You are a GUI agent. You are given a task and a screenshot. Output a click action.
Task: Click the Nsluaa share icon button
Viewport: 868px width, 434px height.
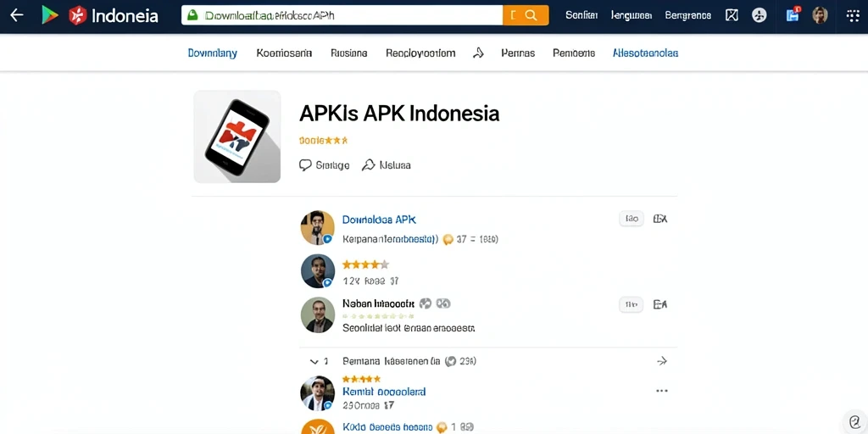[386, 165]
